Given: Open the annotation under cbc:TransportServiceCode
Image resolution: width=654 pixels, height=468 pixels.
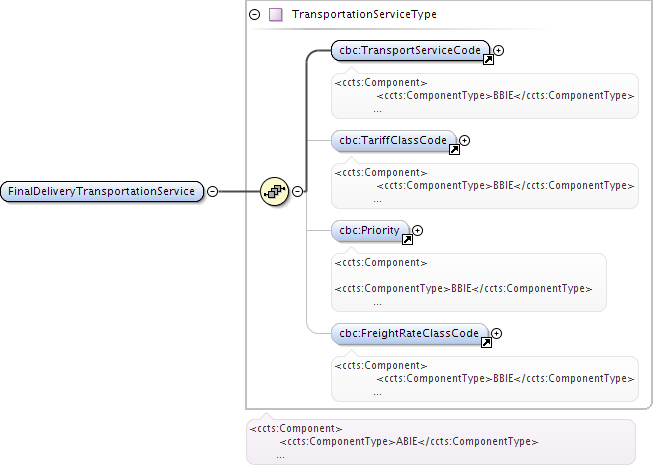Looking at the screenshot, I should tap(485, 96).
